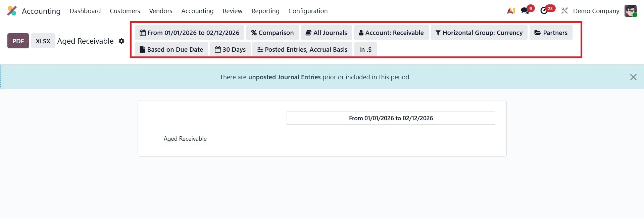The height and width of the screenshot is (219, 644).
Task: Open the 30 Days aging interval option
Action: point(230,49)
